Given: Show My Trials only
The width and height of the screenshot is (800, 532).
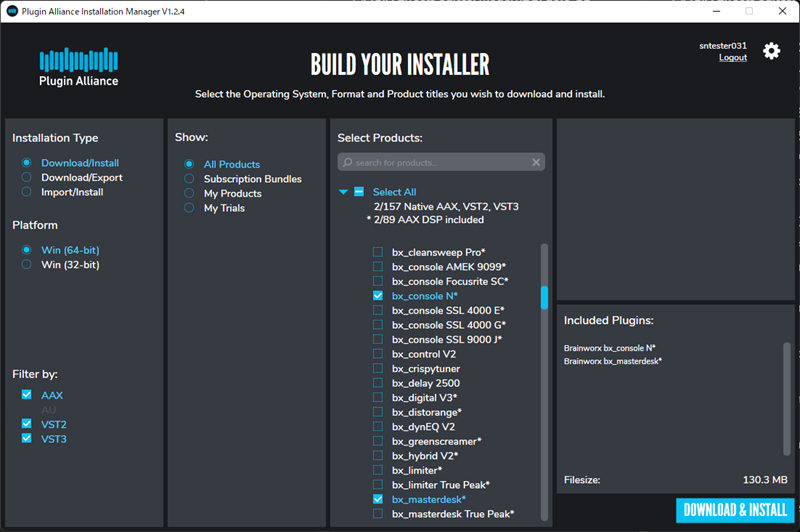Looking at the screenshot, I should [189, 208].
